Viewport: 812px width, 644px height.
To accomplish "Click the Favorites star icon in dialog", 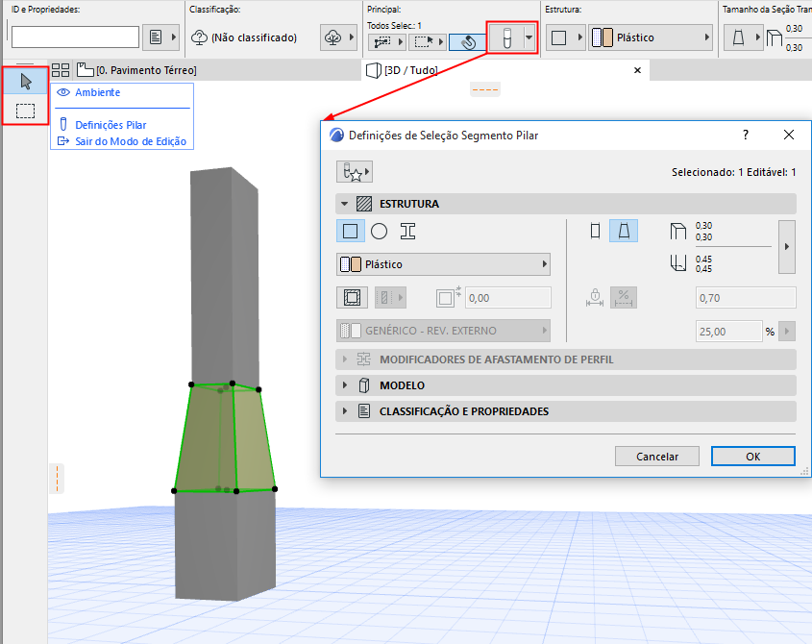I will (355, 172).
